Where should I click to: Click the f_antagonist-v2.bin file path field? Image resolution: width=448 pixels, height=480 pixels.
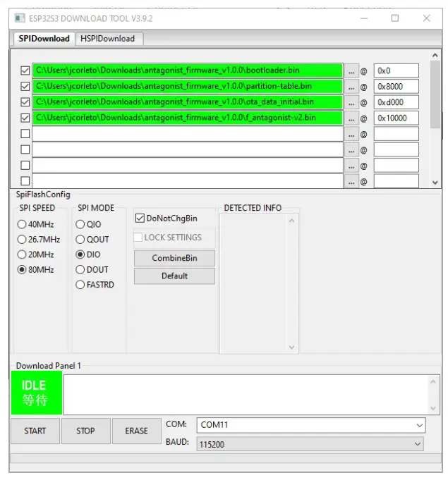click(188, 118)
